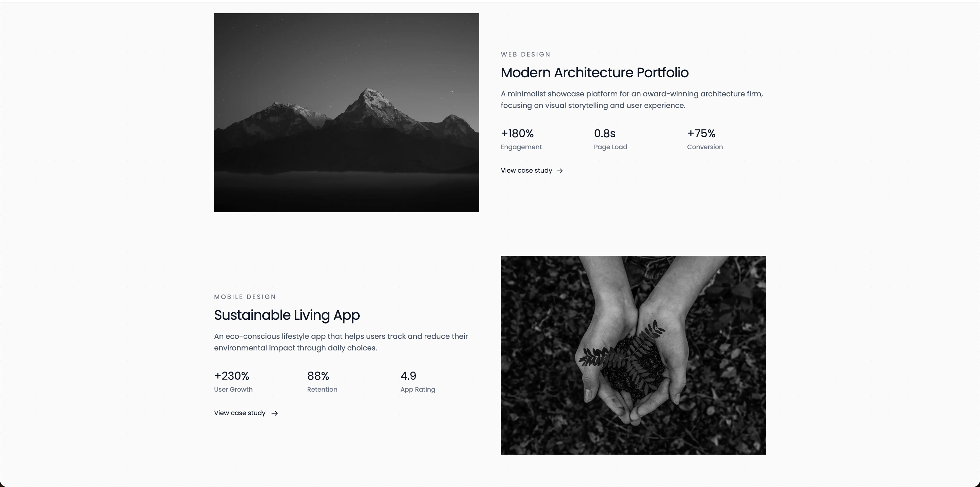980x487 pixels.
Task: Open the Sustainable Living App case study link
Action: pos(246,413)
